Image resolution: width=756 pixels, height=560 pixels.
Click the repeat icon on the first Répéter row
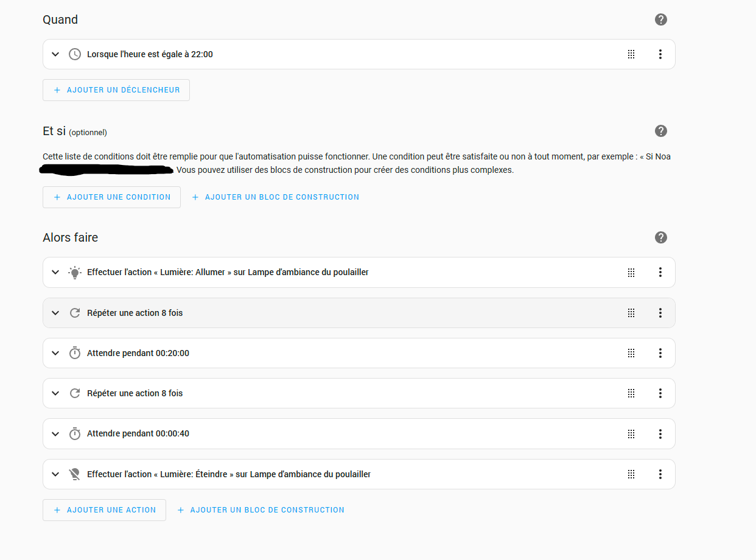[x=75, y=313]
